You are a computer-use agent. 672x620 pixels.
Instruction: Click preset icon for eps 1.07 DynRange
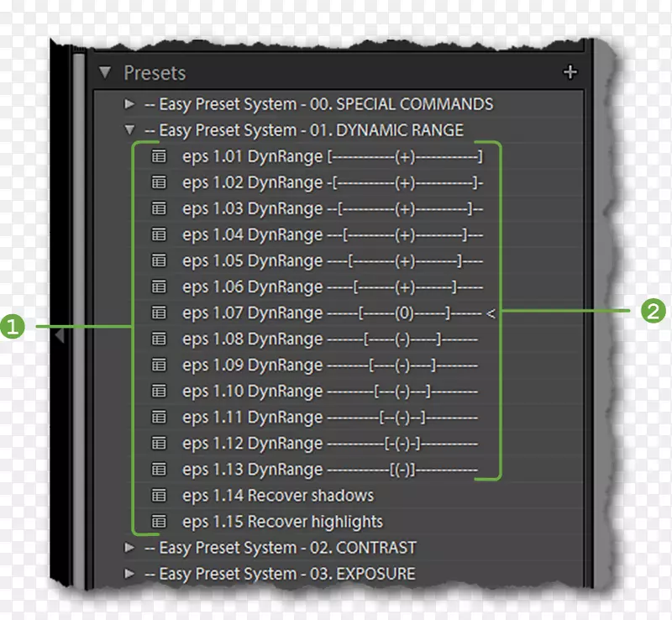coord(159,313)
